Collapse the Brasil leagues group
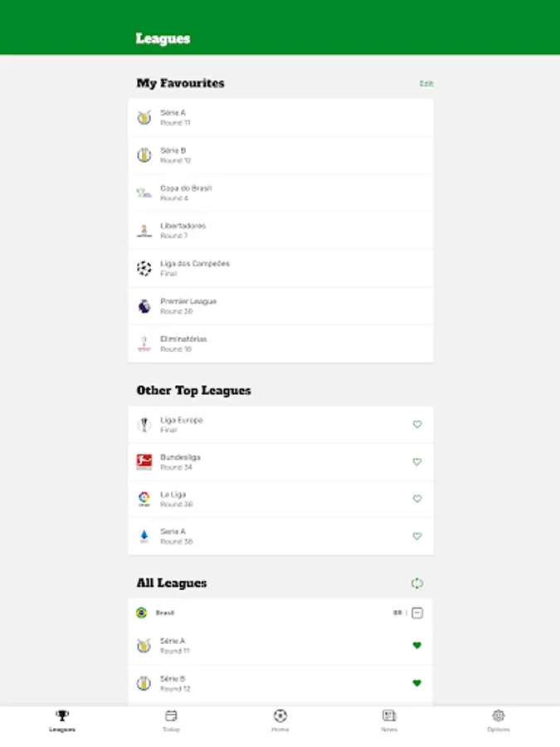The image size is (560, 747). point(417,613)
